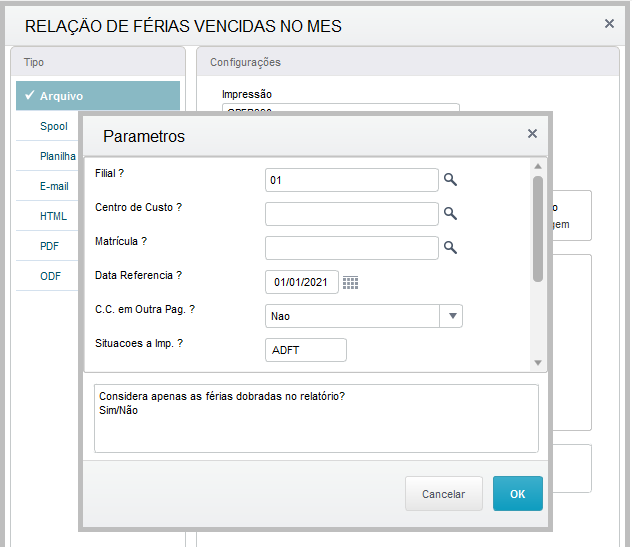632x547 pixels.
Task: Focus the Centro de Custo input field
Action: pos(351,214)
